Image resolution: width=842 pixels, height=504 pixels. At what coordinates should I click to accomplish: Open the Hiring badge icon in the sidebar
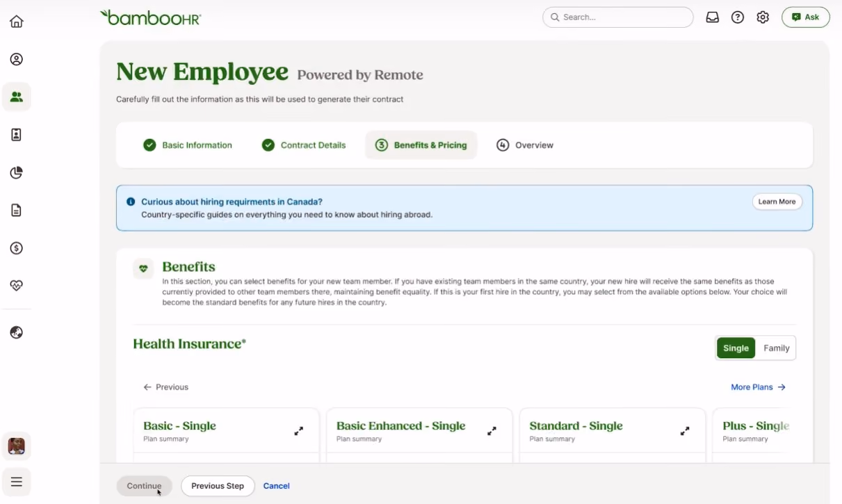pos(17,135)
